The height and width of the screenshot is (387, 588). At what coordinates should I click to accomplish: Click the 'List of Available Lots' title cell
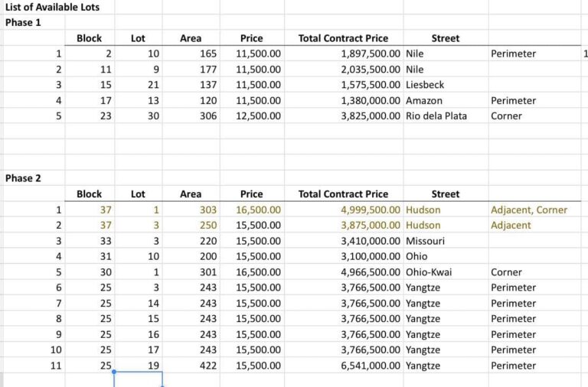coord(52,7)
